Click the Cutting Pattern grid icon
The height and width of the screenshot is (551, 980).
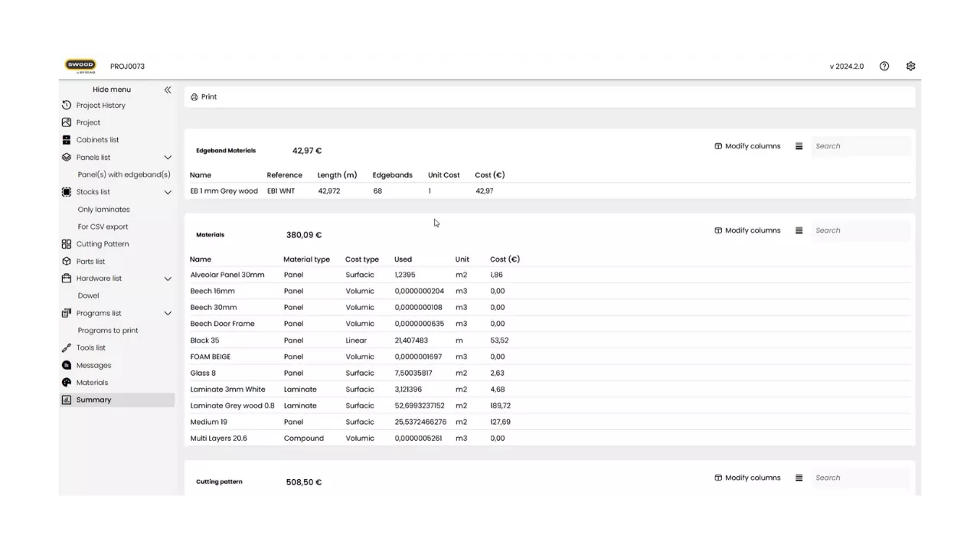point(67,244)
